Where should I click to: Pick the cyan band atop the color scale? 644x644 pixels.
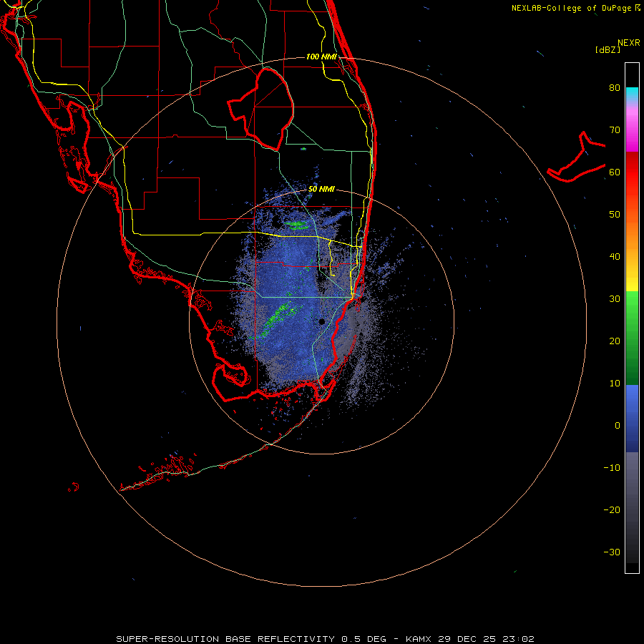point(632,93)
